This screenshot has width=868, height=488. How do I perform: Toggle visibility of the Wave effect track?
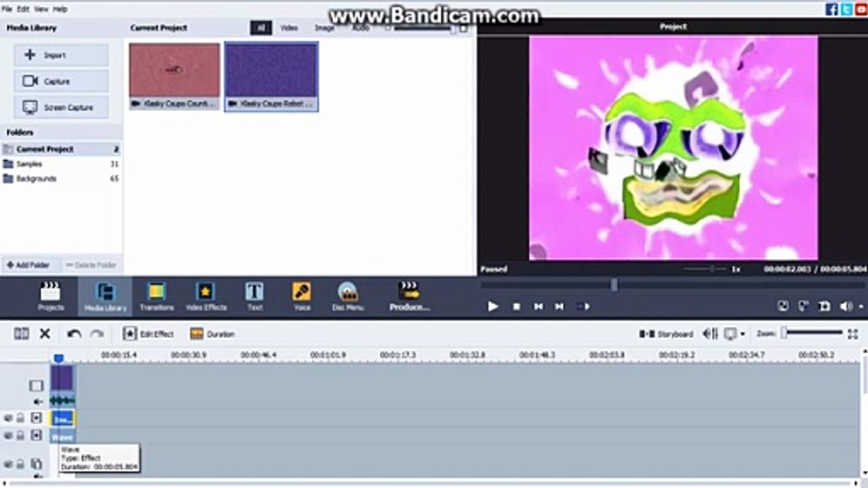[8, 435]
